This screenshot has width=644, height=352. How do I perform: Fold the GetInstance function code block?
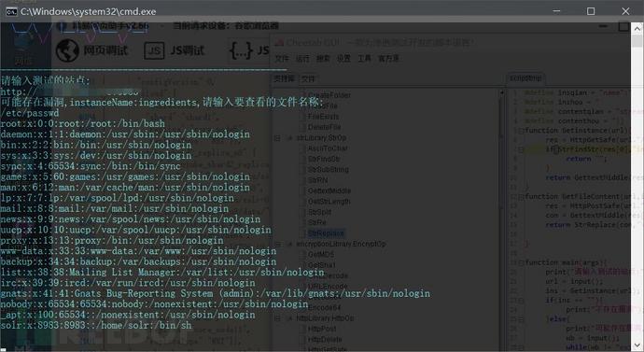pos(521,131)
